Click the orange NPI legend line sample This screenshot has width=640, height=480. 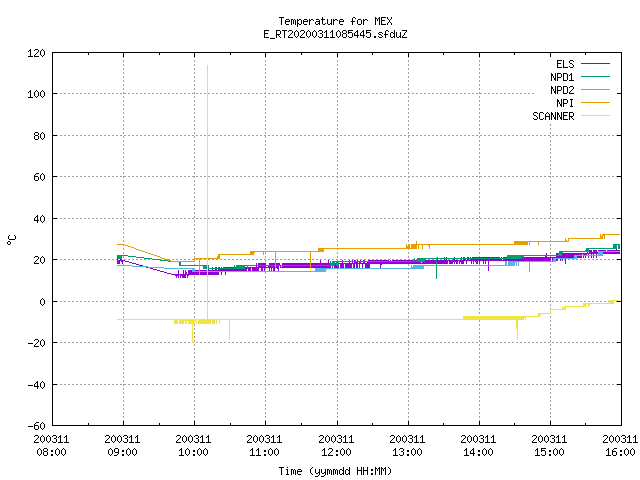point(596,103)
